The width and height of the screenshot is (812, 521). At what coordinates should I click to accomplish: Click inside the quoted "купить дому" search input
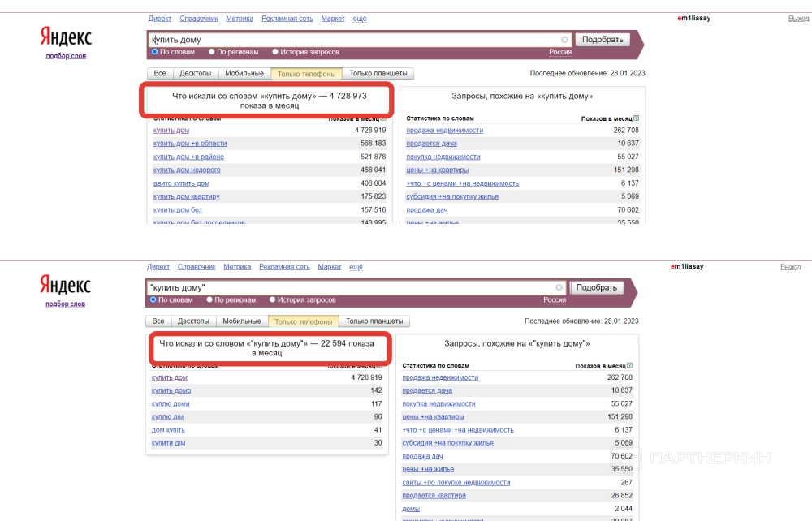[x=349, y=287]
